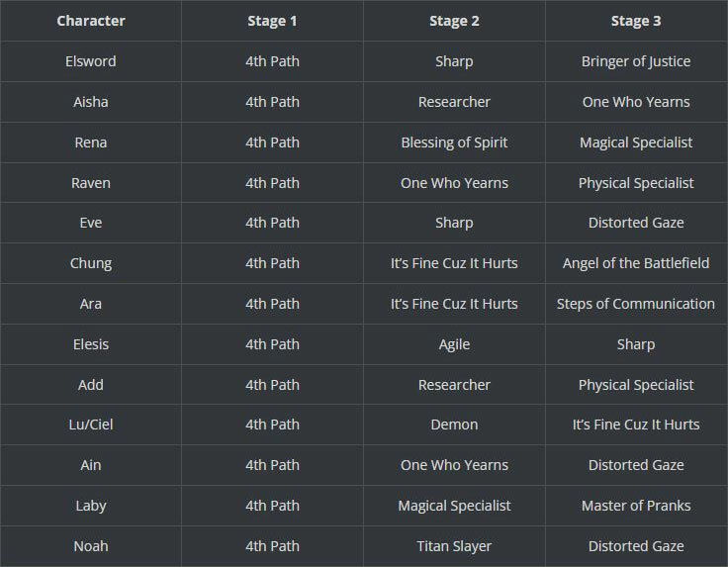Click Rena's Magical Specialist cell
Image resolution: width=728 pixels, height=567 pixels.
coord(636,142)
